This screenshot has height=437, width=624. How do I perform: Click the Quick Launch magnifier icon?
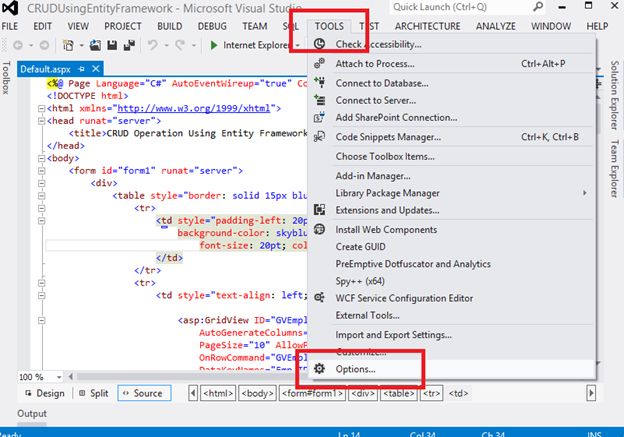coord(538,7)
